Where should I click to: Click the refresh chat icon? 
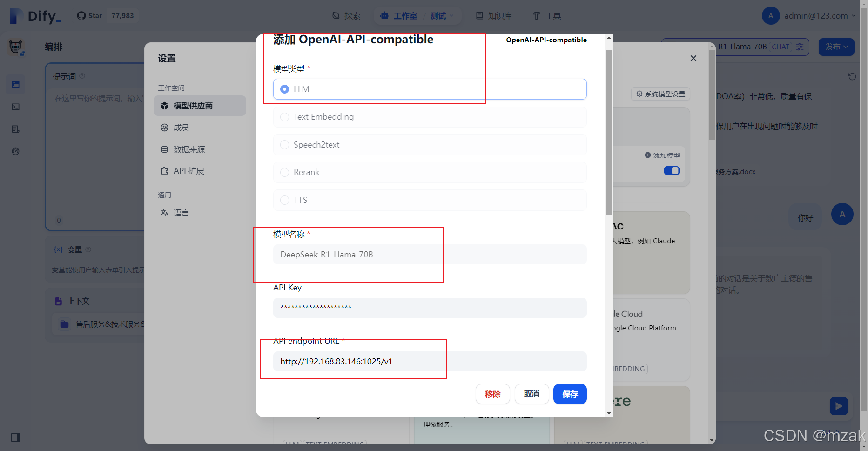pyautogui.click(x=852, y=76)
